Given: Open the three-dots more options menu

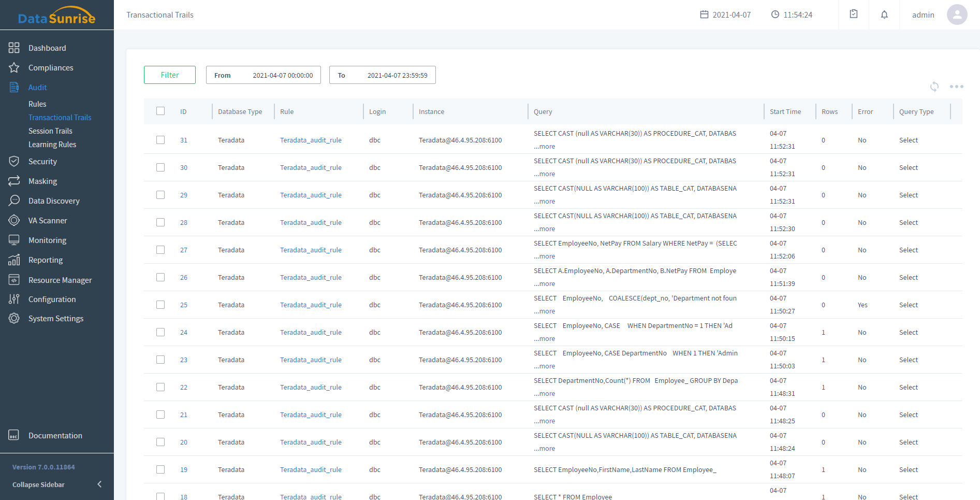Looking at the screenshot, I should [x=956, y=87].
